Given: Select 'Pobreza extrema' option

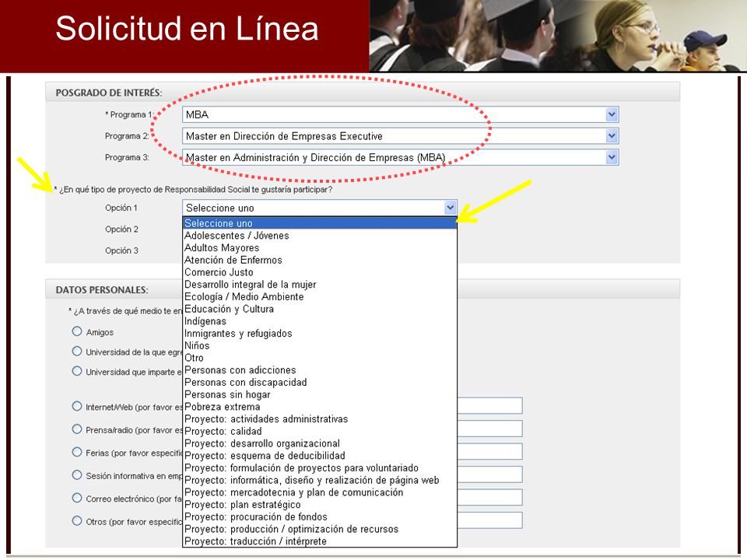Looking at the screenshot, I should pos(320,407).
